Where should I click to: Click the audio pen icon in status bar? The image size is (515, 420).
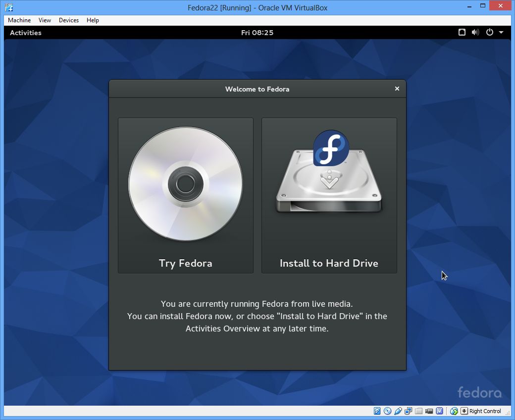[x=398, y=411]
